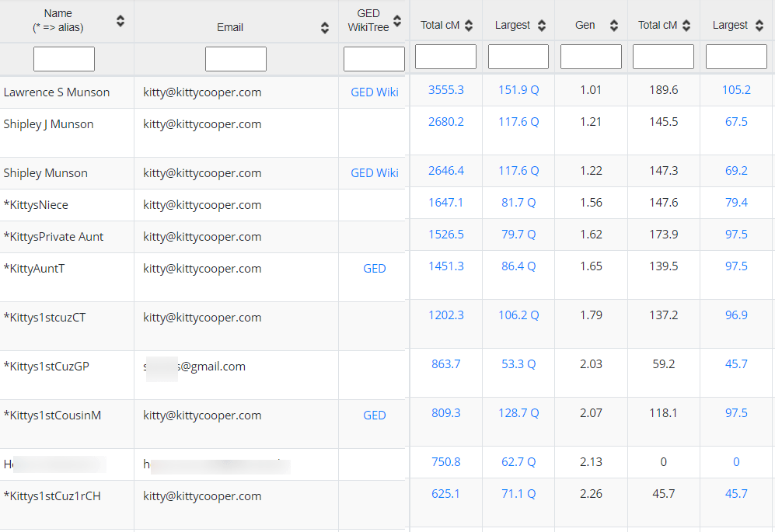Open X largest 67.5 link
Viewport: 775px width, 532px height.
tap(736, 121)
